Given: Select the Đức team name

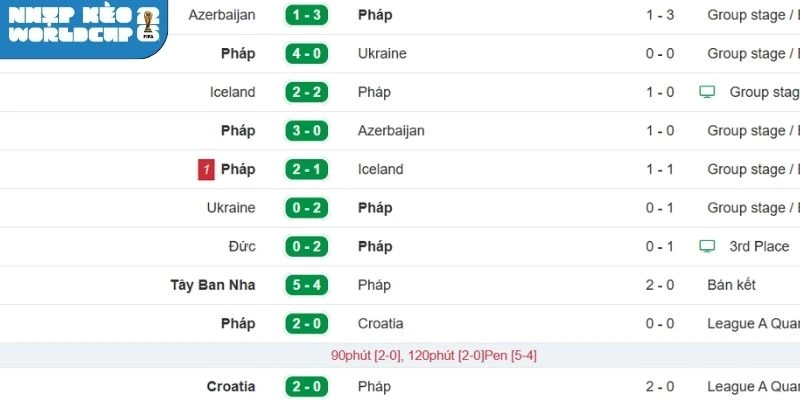Looking at the screenshot, I should [x=240, y=246].
